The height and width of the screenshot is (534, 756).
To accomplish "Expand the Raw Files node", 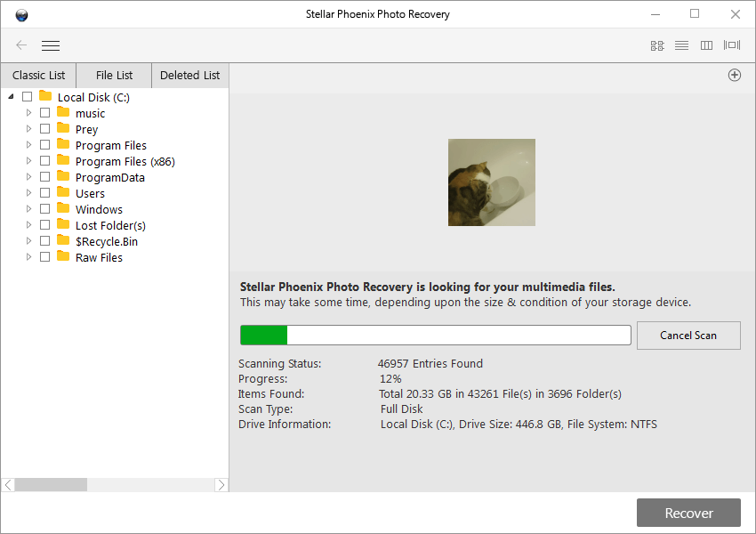I will tap(28, 256).
